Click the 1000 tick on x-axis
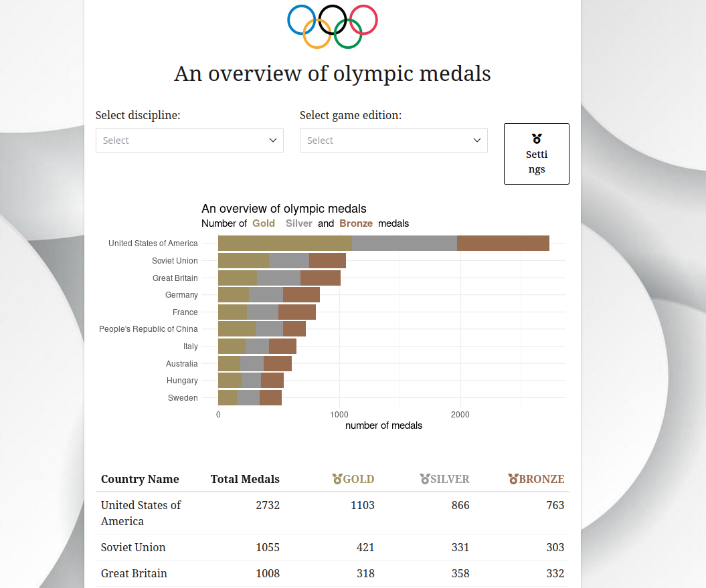Screen dimensions: 706x588 pos(339,415)
